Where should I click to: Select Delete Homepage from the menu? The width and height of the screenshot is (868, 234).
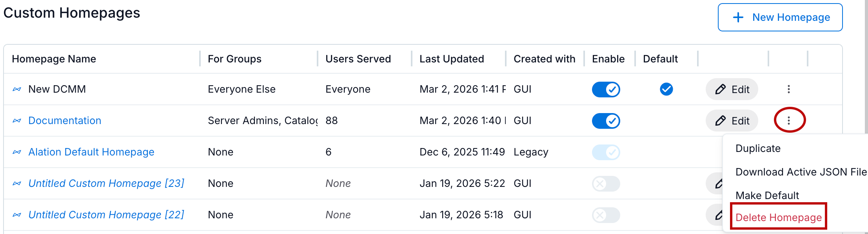tap(778, 217)
